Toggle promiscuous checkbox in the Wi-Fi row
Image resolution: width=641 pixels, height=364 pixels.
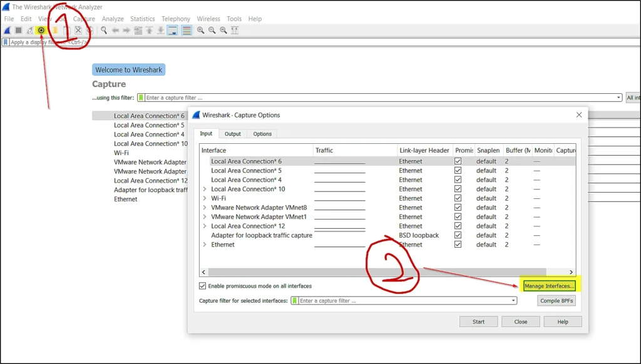[x=458, y=198]
